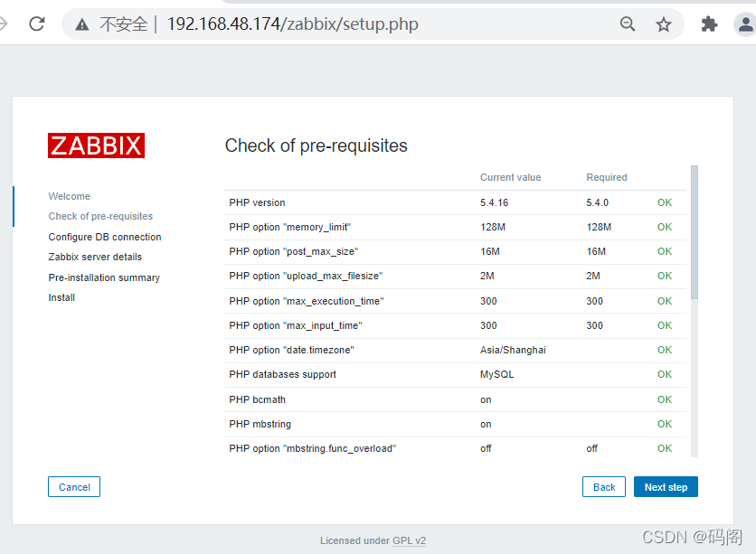Screen dimensions: 756x554
Task: Click the Required column header
Action: click(x=607, y=177)
